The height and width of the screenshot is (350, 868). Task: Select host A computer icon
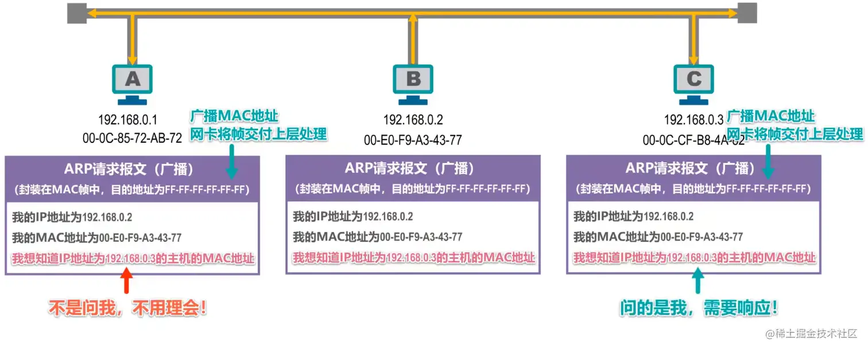pos(133,78)
